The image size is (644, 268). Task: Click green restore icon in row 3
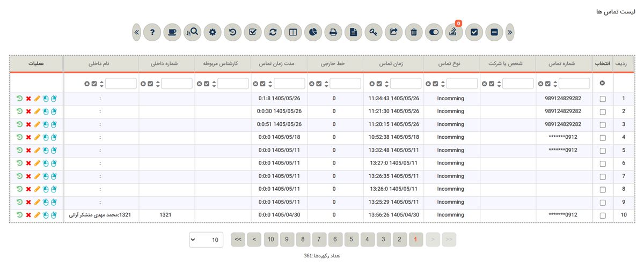point(20,124)
